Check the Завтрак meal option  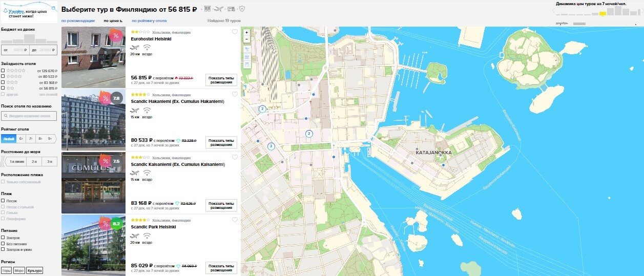click(3, 238)
